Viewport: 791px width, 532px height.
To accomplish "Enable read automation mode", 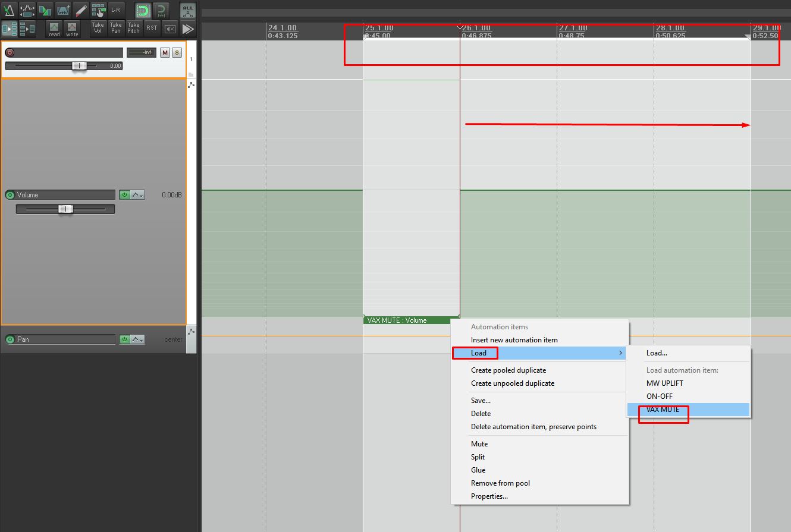I will tap(54, 29).
